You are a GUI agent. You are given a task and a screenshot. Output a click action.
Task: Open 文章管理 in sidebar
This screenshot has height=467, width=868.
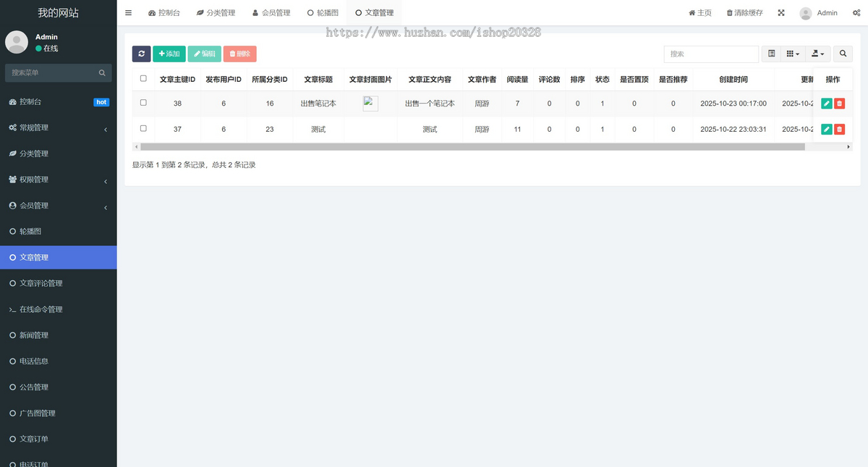pyautogui.click(x=58, y=258)
